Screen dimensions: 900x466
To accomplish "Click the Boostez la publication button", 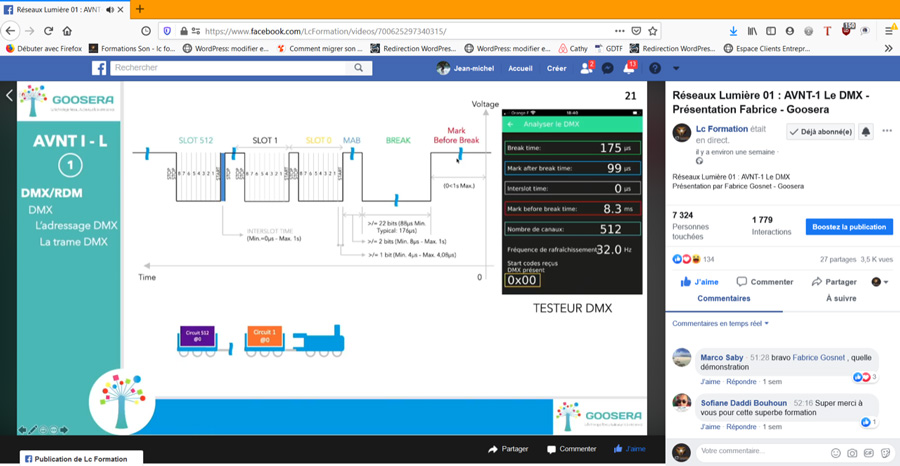I will tap(849, 227).
